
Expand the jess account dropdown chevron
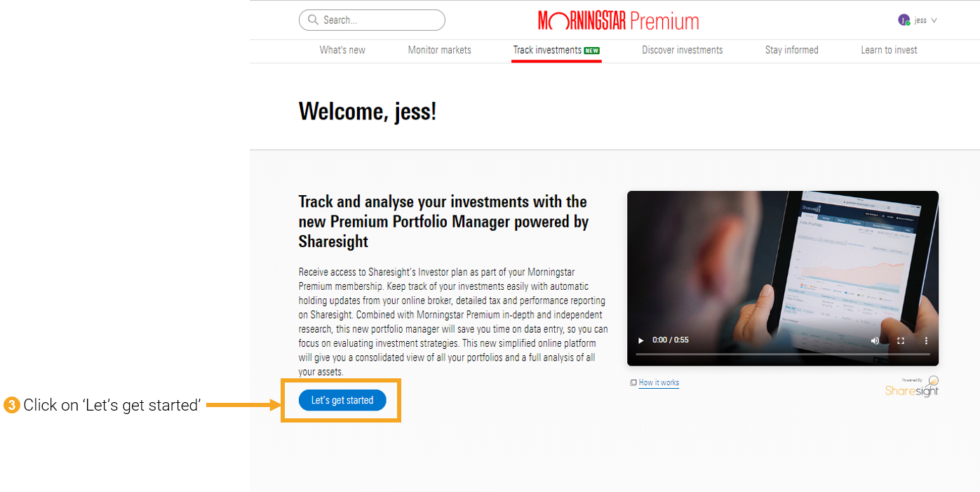click(934, 20)
